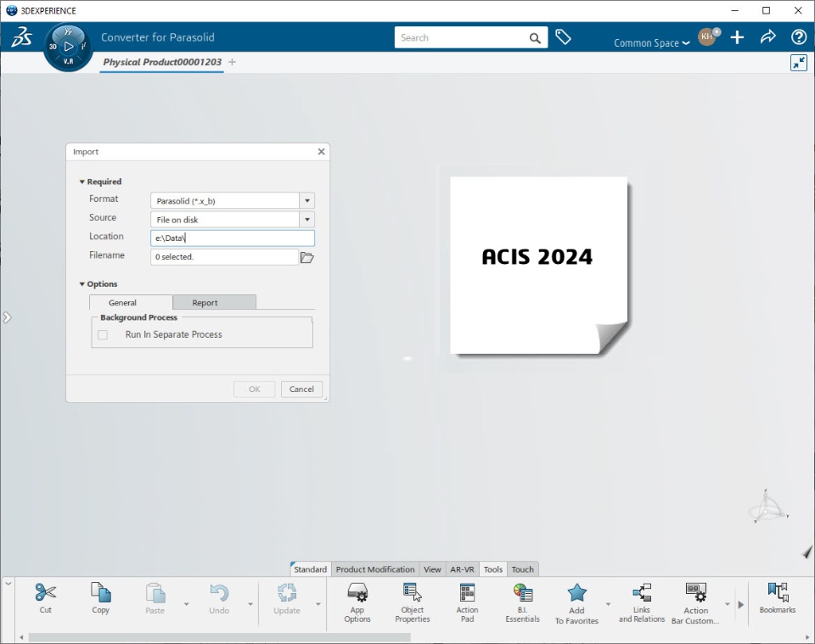Expand the Undo history arrow
815x644 pixels.
250,604
